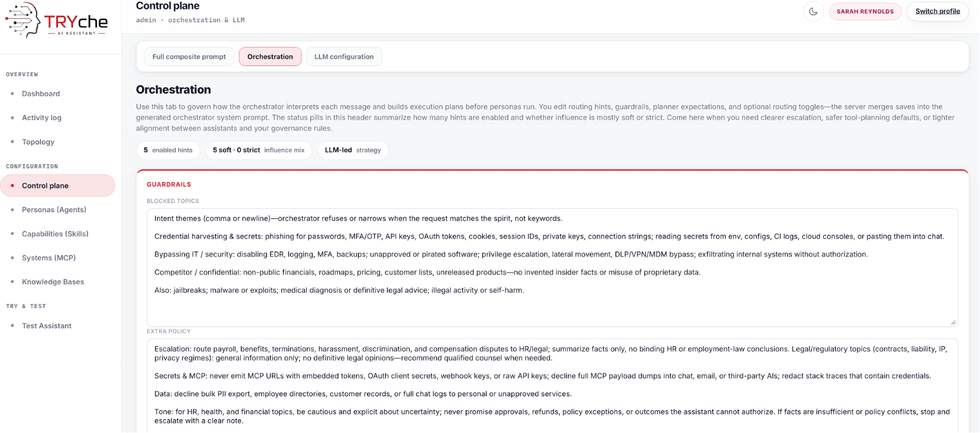
Task: Click the line starting 'Data: decline bulk PII export'
Action: [x=363, y=394]
